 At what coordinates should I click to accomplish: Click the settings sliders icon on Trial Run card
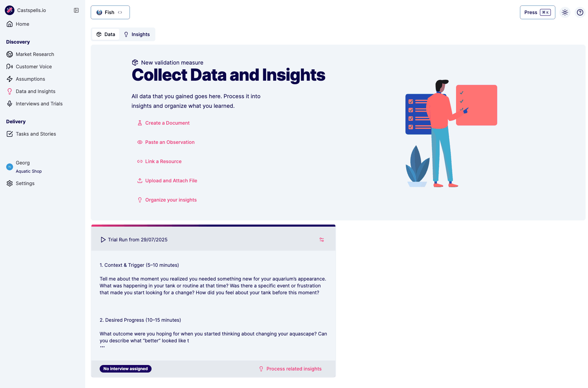(322, 239)
